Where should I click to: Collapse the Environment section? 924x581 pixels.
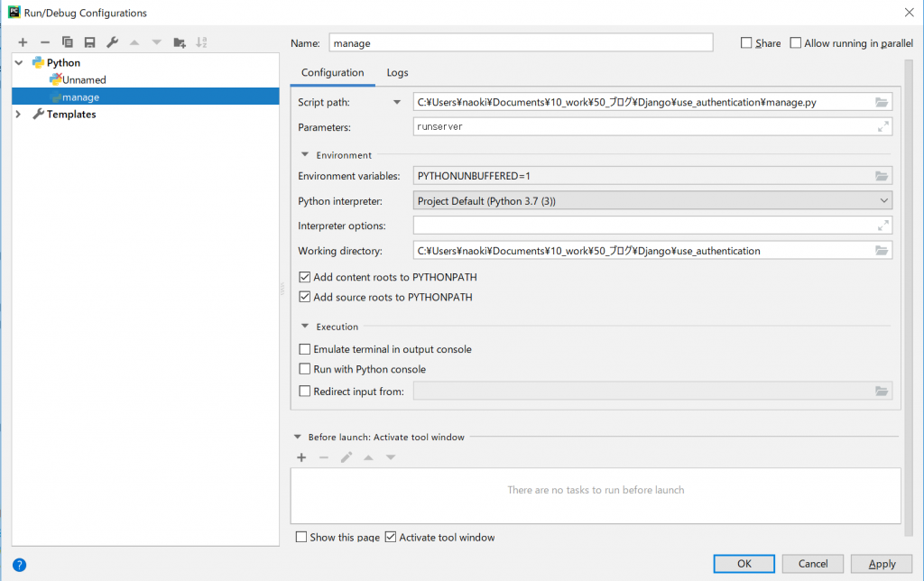304,155
